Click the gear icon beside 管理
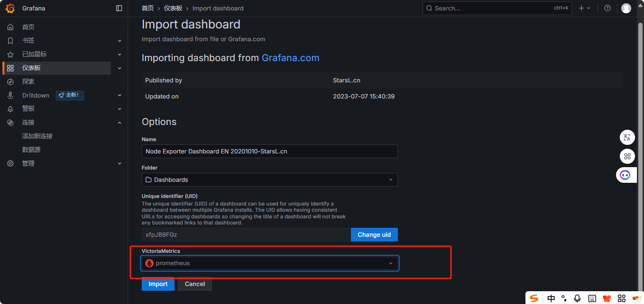This screenshot has height=304, width=644. (10, 163)
